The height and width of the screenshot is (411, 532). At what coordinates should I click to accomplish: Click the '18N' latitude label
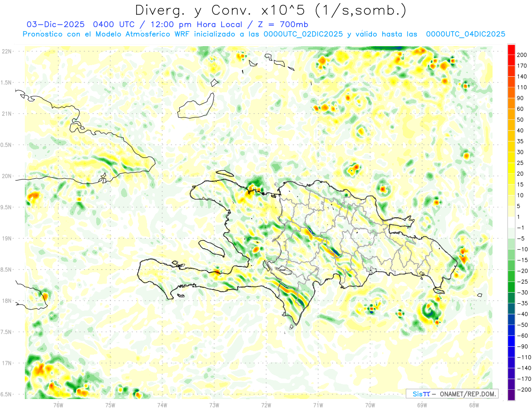tap(7, 301)
